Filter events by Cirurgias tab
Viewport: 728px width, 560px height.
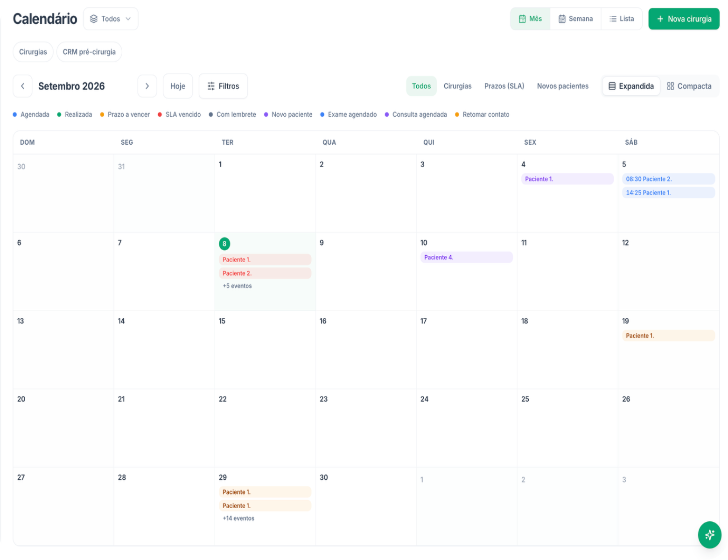click(457, 86)
